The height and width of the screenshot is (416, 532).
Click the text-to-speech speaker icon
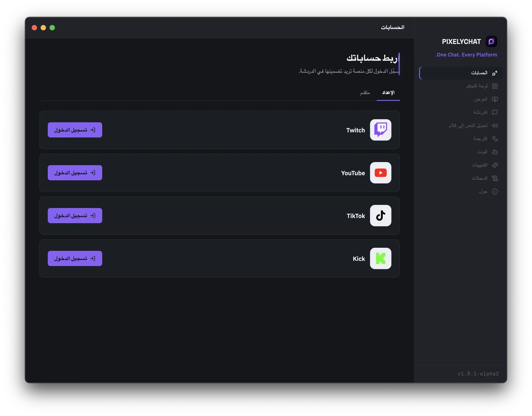(x=495, y=126)
